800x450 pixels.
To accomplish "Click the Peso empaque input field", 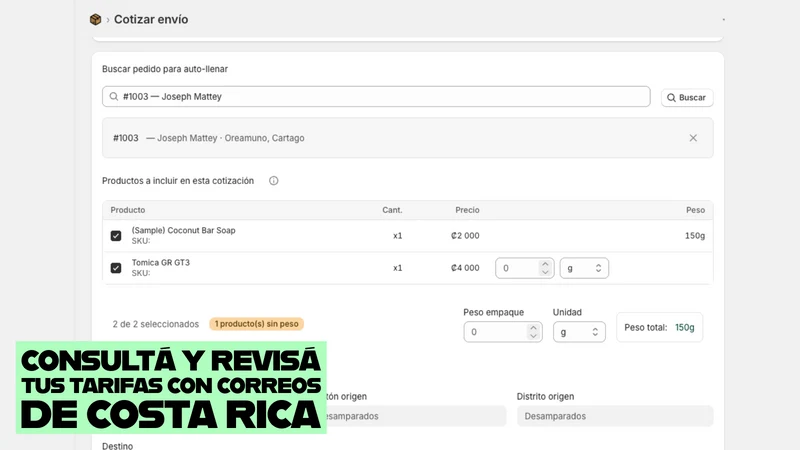I will pos(497,332).
